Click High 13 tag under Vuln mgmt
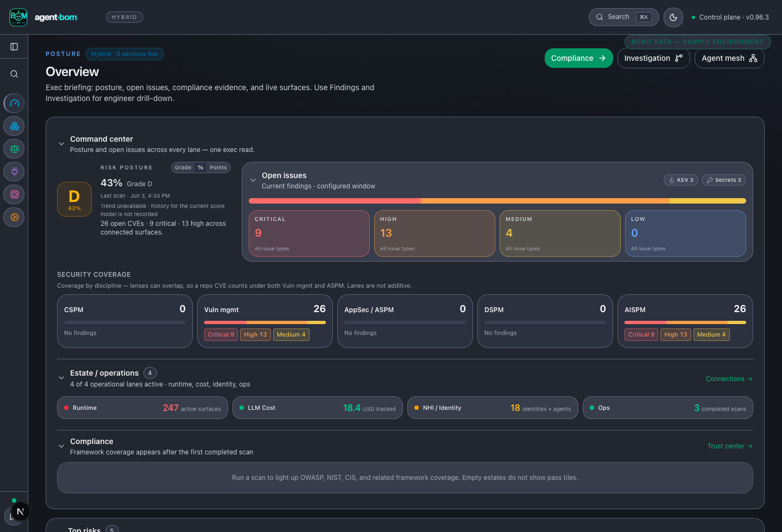Image resolution: width=782 pixels, height=532 pixels. coord(255,334)
